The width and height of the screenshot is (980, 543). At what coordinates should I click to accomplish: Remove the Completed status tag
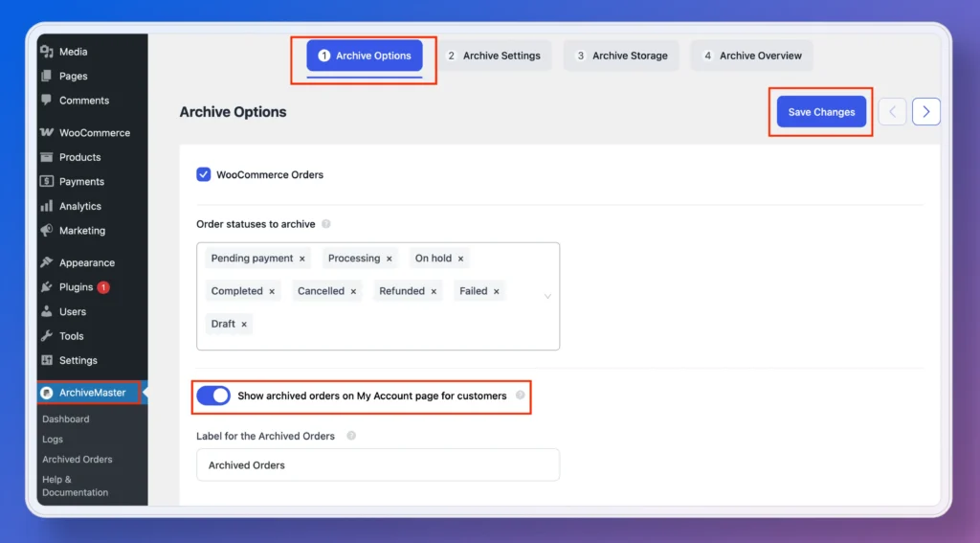[x=272, y=291]
